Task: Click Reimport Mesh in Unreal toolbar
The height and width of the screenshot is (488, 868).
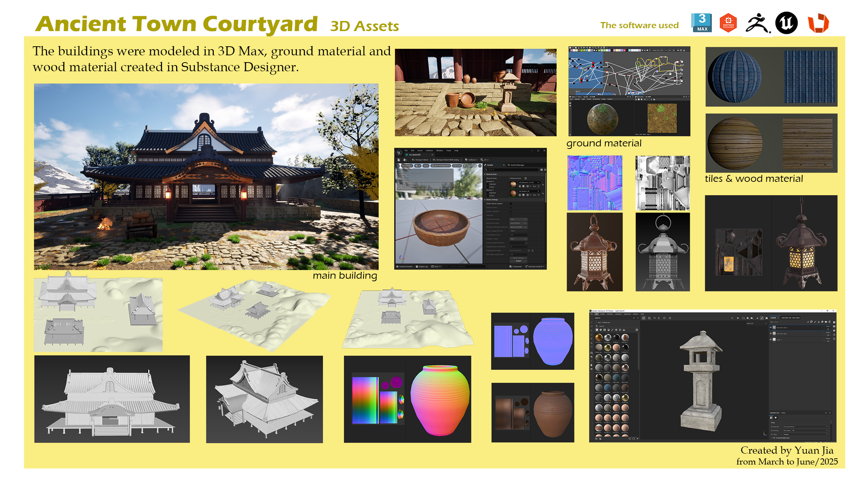Action: [421, 160]
